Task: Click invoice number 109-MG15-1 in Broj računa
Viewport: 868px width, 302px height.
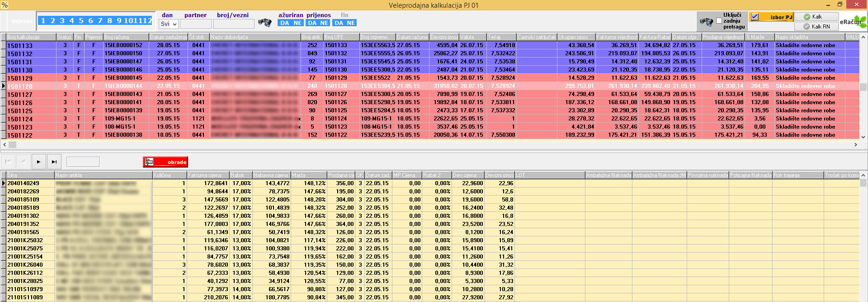Action: pos(120,119)
